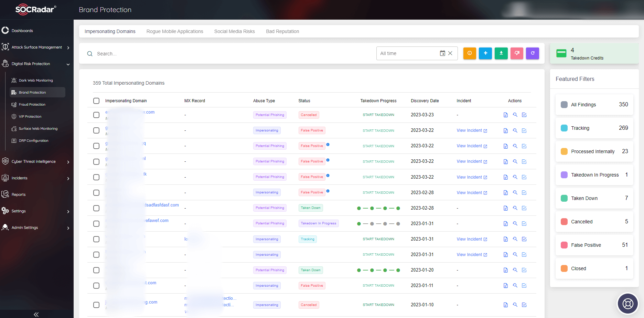Switch to Rogue Mobile Applications tab

pyautogui.click(x=175, y=31)
